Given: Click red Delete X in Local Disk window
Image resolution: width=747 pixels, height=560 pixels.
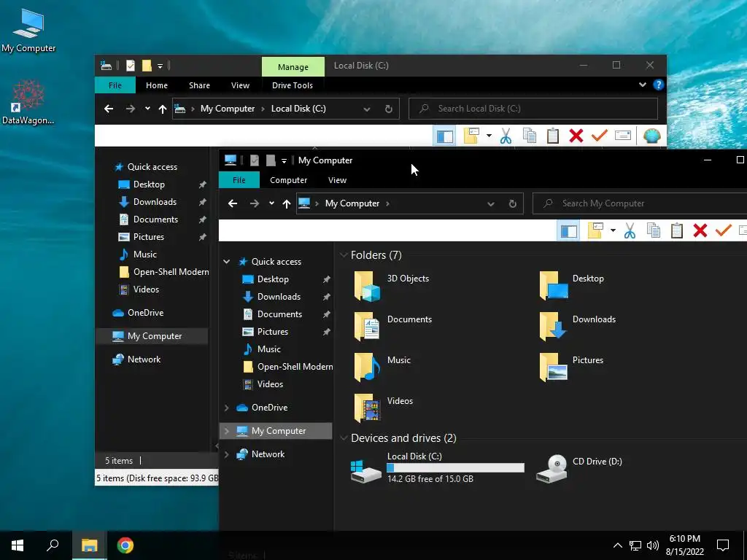Looking at the screenshot, I should [576, 136].
